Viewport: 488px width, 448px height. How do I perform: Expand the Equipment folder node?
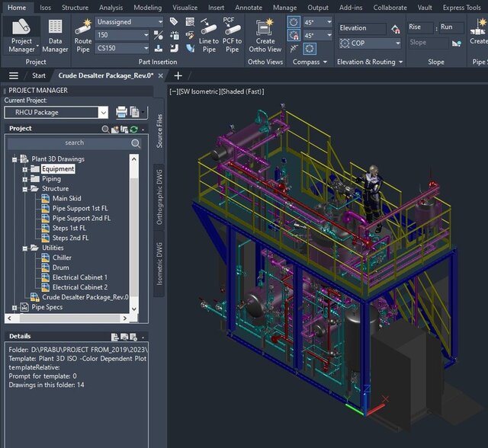[24, 169]
